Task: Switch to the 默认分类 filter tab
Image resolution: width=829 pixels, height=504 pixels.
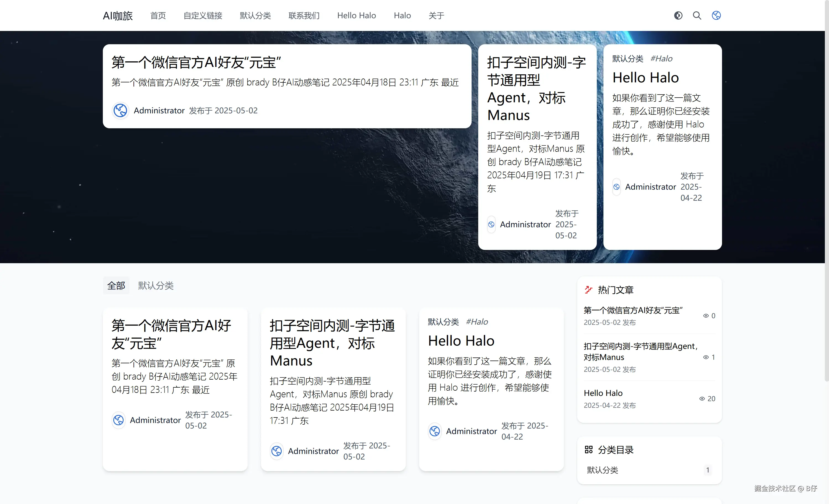Action: 155,286
